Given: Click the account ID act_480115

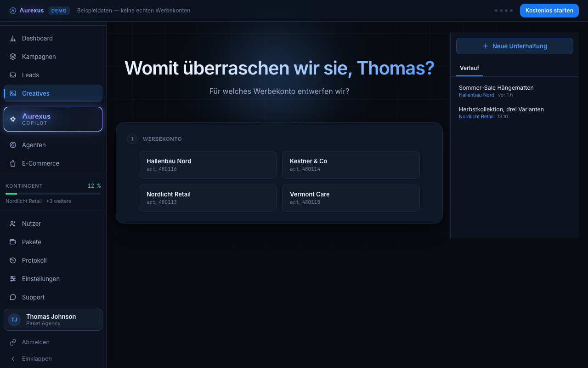Looking at the screenshot, I should pos(305,202).
